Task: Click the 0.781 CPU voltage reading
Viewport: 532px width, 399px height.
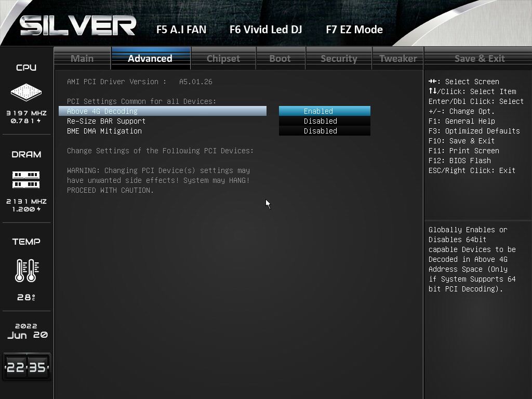Action: coord(26,121)
